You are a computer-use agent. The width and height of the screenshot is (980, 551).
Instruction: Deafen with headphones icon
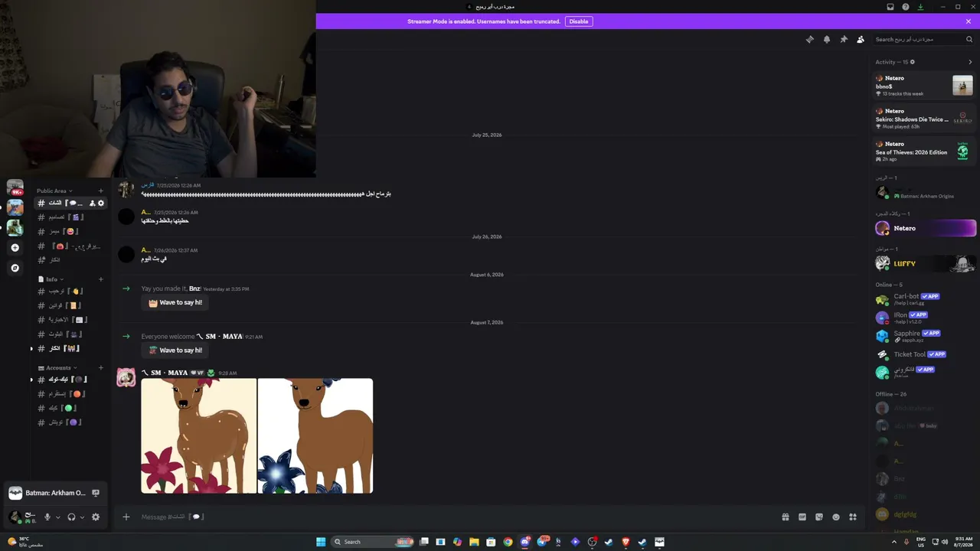(71, 517)
